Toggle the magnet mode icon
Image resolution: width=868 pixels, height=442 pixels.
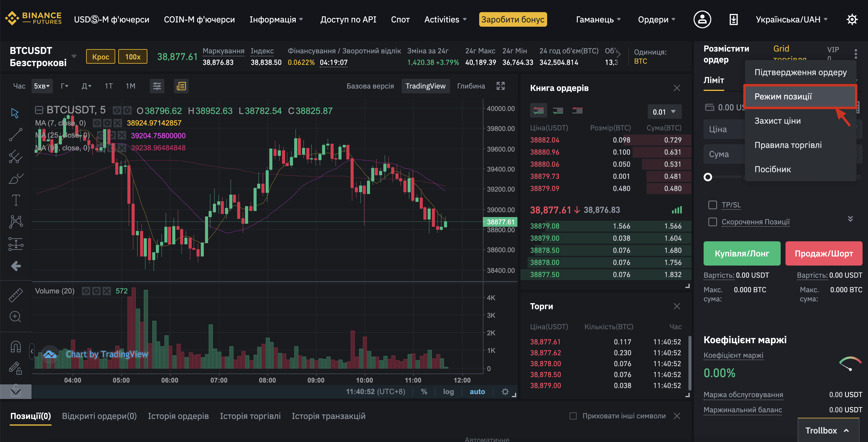coord(16,346)
